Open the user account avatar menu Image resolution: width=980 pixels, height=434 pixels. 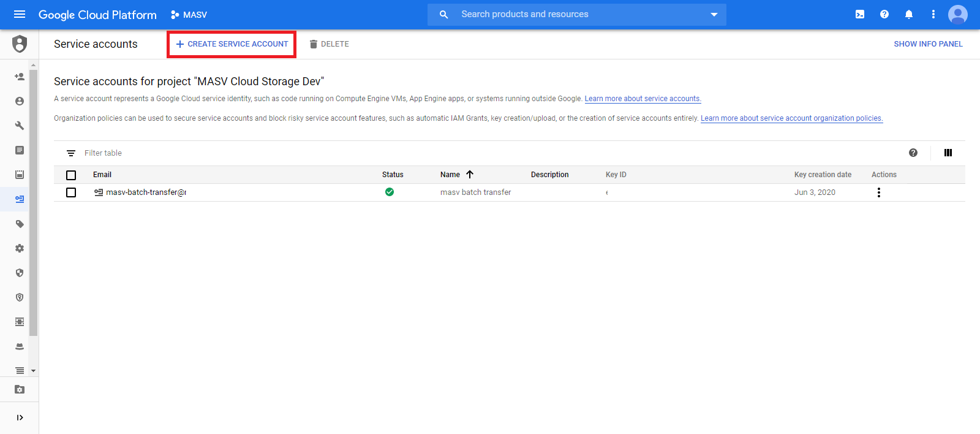click(x=958, y=14)
